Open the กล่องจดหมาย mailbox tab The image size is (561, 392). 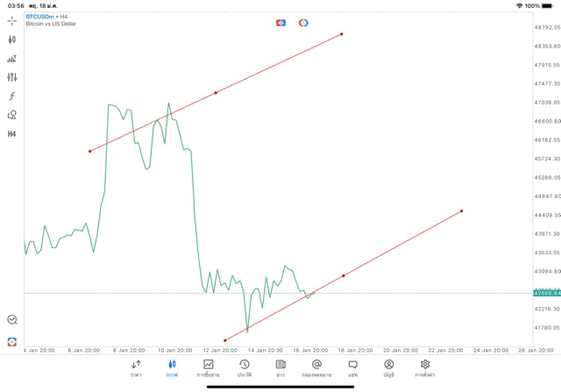pos(316,368)
